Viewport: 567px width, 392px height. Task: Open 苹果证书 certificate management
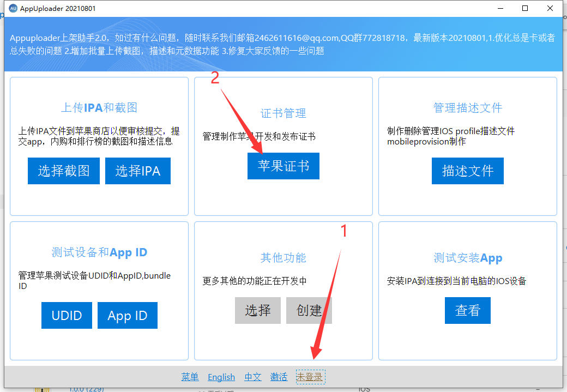(283, 166)
